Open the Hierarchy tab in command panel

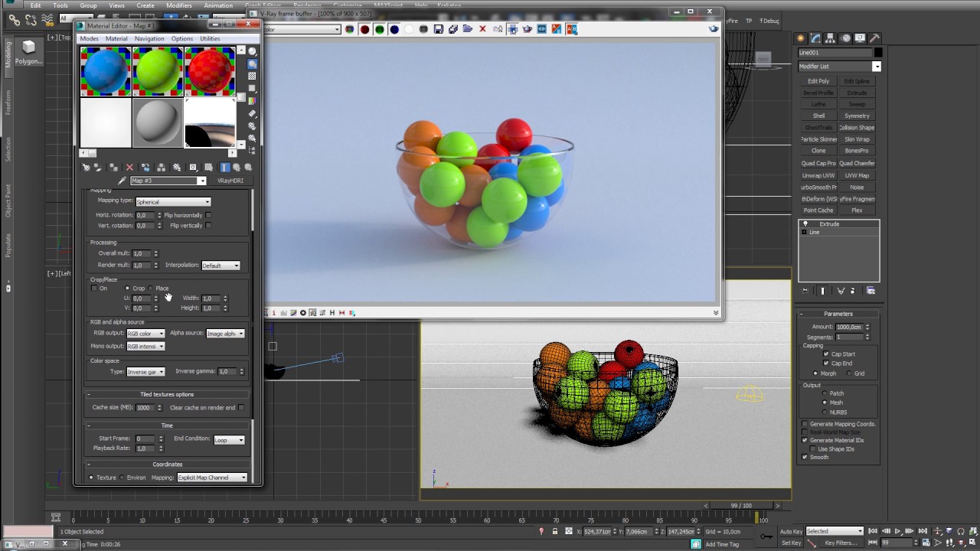tap(831, 38)
